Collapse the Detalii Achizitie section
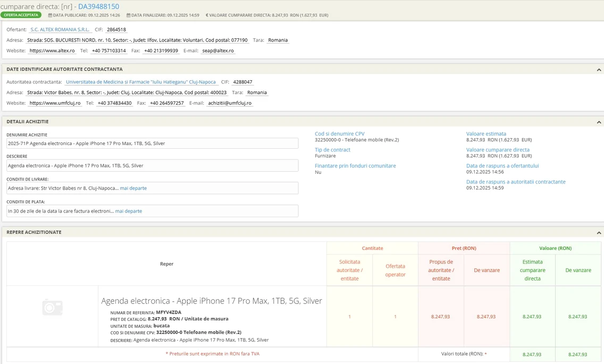 [x=599, y=122]
